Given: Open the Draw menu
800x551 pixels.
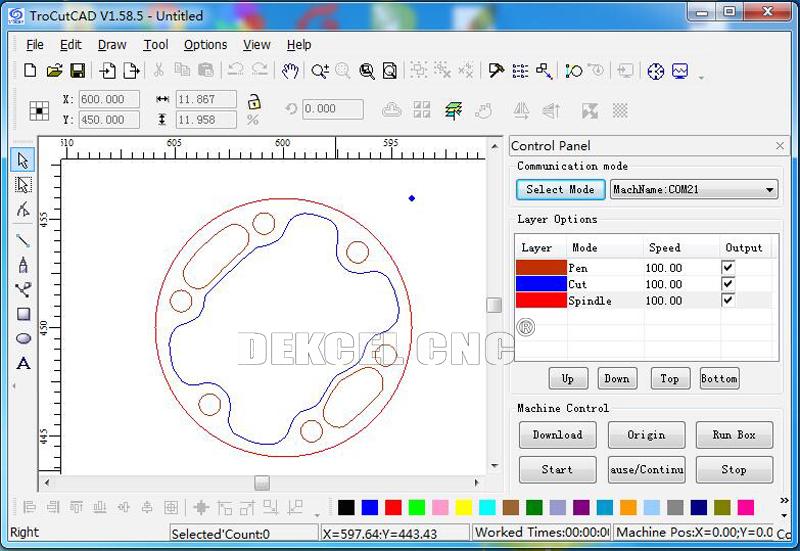Looking at the screenshot, I should (x=112, y=45).
